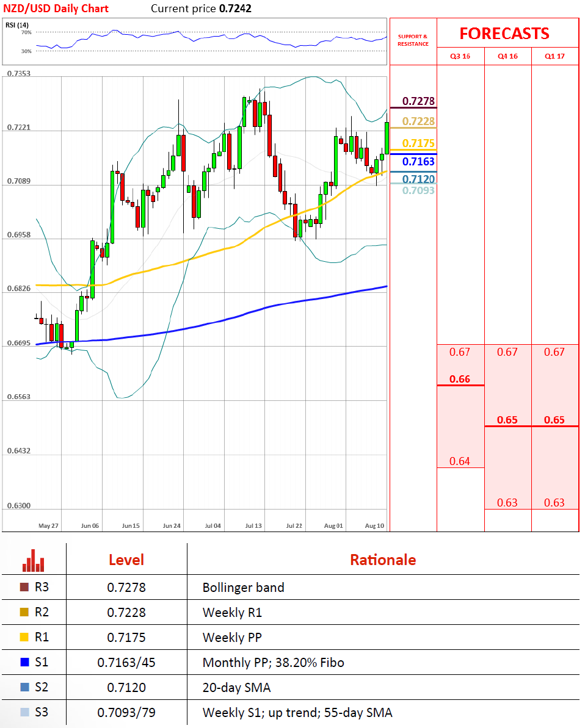Click the 20-day SMA rationale cell
Viewport: 585px width, 728px height.
(236, 688)
